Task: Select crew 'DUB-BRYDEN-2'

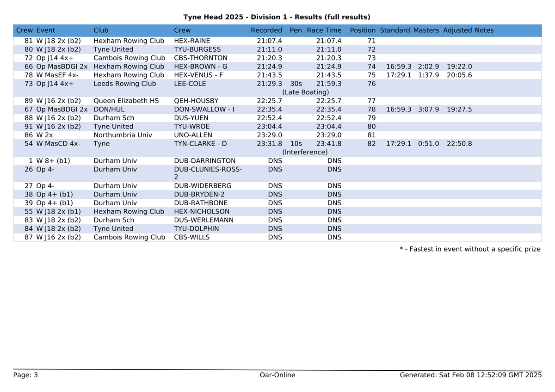Action: click(199, 195)
